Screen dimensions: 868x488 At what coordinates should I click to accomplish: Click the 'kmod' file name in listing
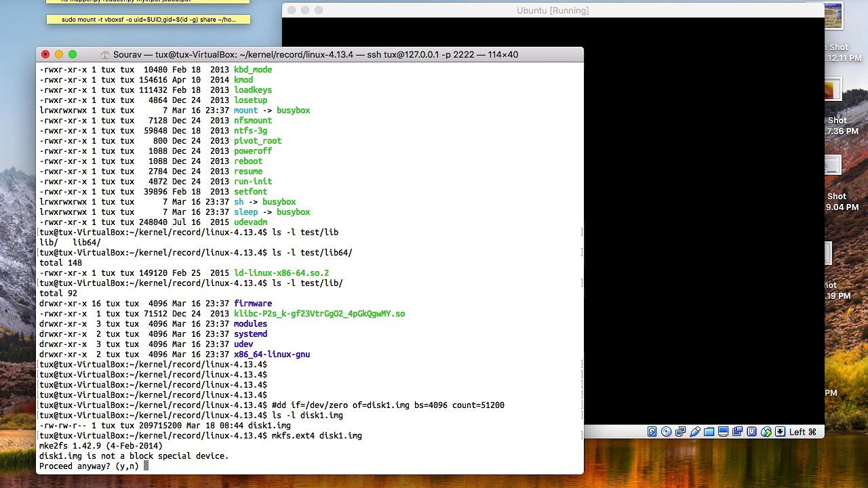point(243,80)
